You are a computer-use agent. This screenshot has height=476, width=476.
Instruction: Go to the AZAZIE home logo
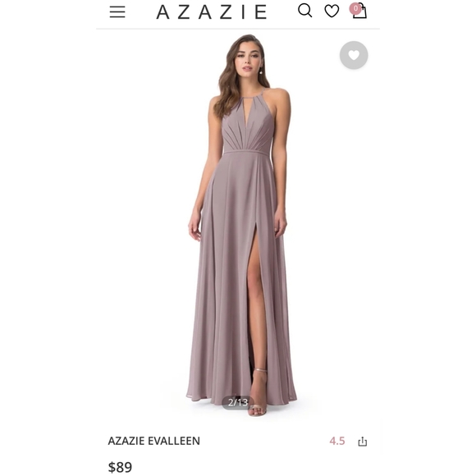tap(211, 12)
